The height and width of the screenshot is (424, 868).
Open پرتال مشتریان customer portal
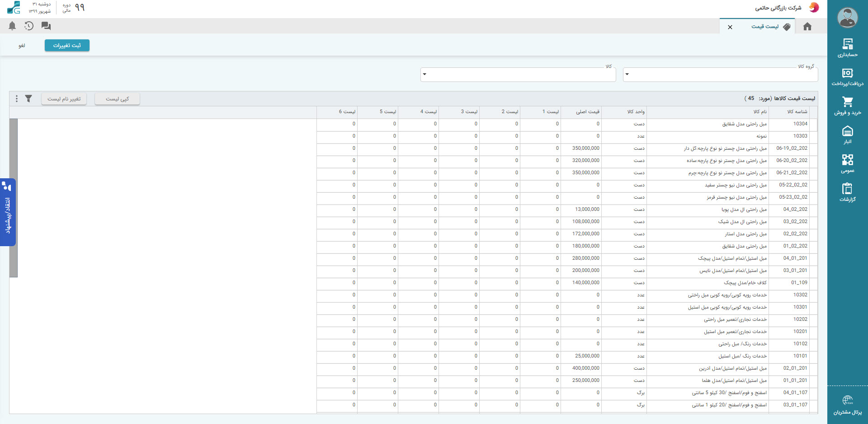coord(848,405)
